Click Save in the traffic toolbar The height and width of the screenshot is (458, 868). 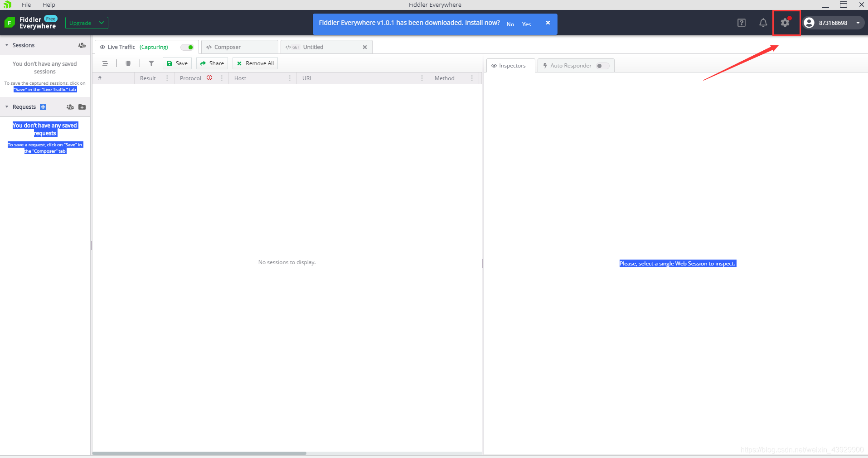point(177,63)
